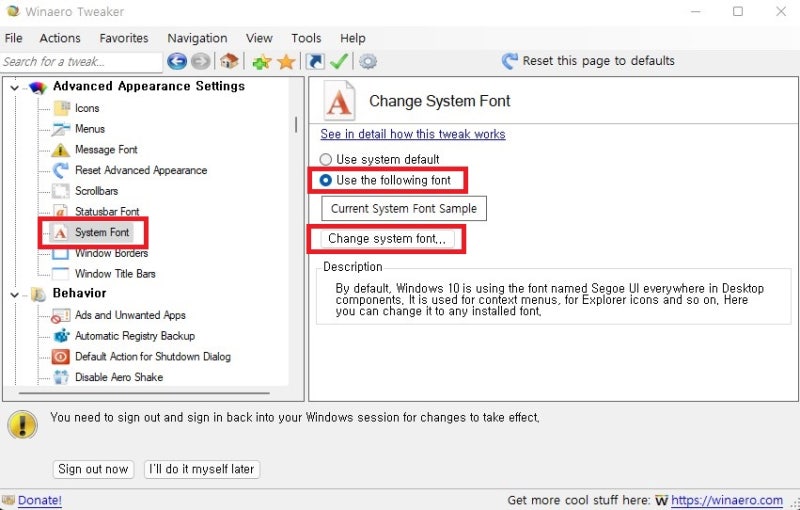Open favorites with the orange star icon
The width and height of the screenshot is (800, 510).
pyautogui.click(x=286, y=61)
